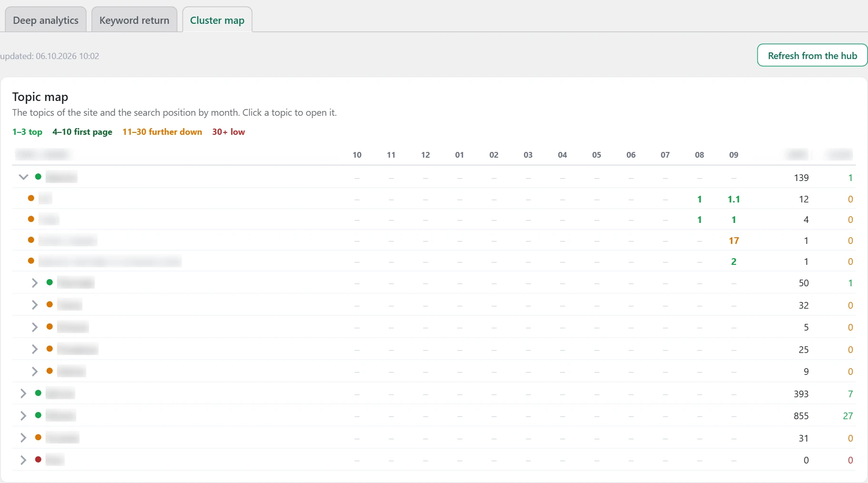Screen dimensions: 868x483
Task: Click the green value 27 in the last column
Action: pos(848,416)
